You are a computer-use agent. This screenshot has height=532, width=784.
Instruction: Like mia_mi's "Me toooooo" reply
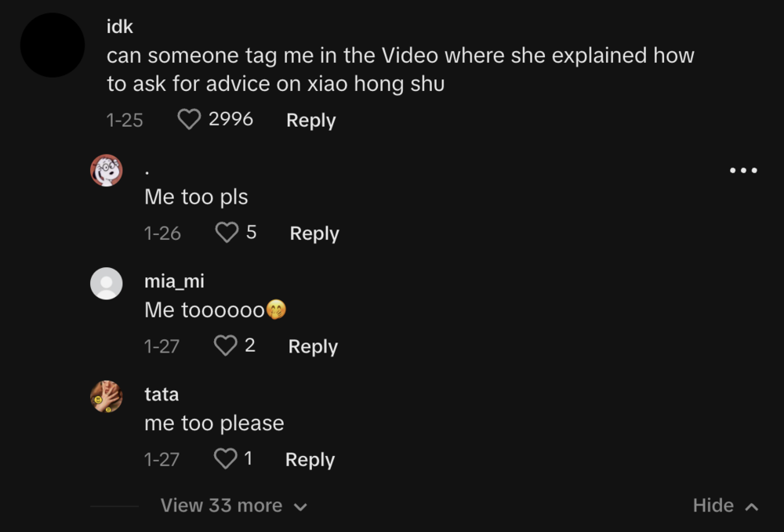click(225, 346)
